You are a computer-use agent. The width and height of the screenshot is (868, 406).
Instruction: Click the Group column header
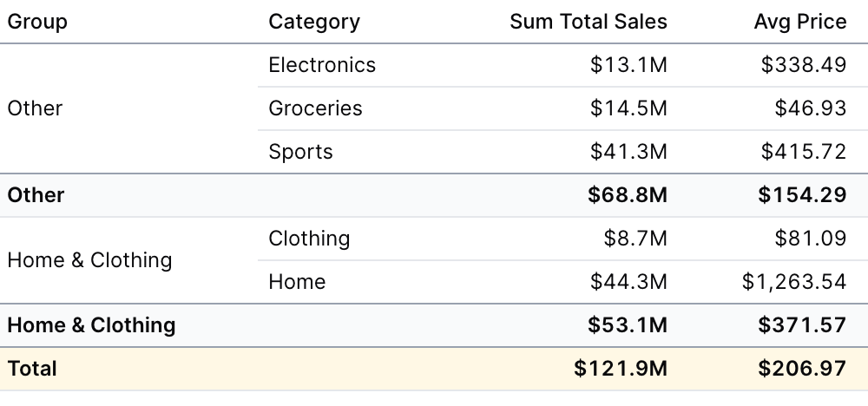click(x=37, y=22)
